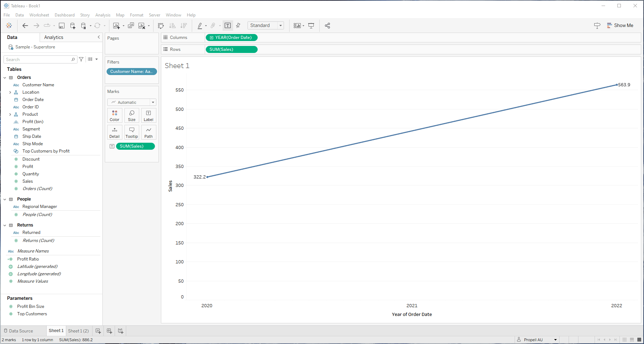The image size is (644, 344).
Task: Toggle Show mark labels toolbar button
Action: pos(228,26)
